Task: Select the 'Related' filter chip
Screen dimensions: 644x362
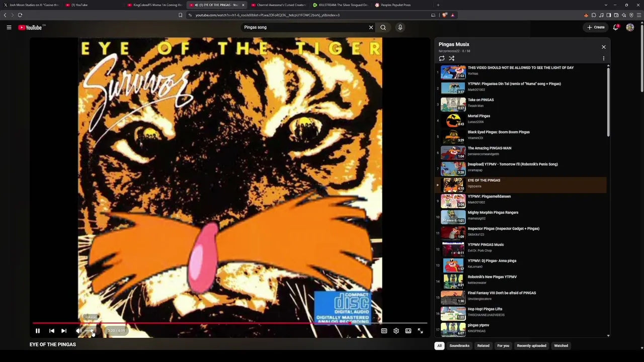Action: (x=483, y=346)
